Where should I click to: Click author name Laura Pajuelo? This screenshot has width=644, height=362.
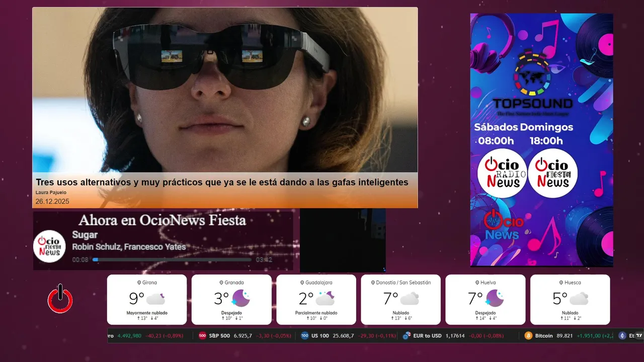[x=51, y=193]
